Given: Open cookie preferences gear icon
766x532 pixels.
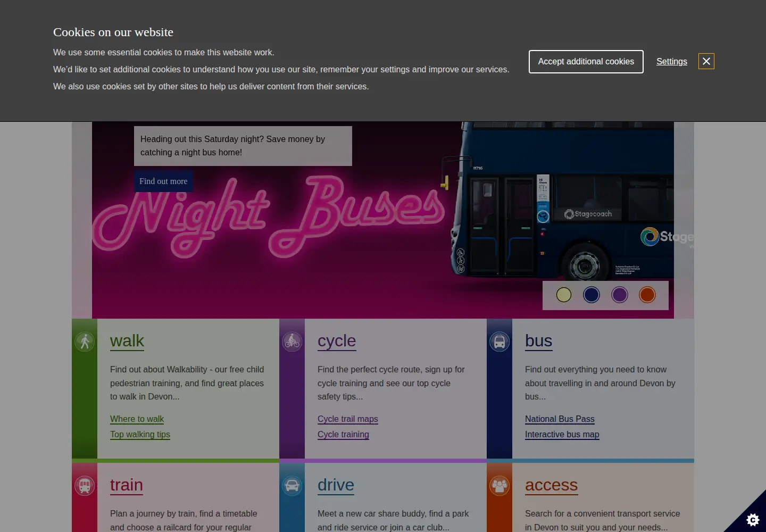Looking at the screenshot, I should click(753, 519).
